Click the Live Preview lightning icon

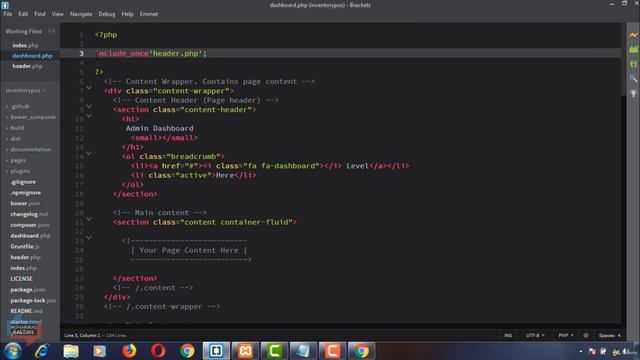click(633, 36)
